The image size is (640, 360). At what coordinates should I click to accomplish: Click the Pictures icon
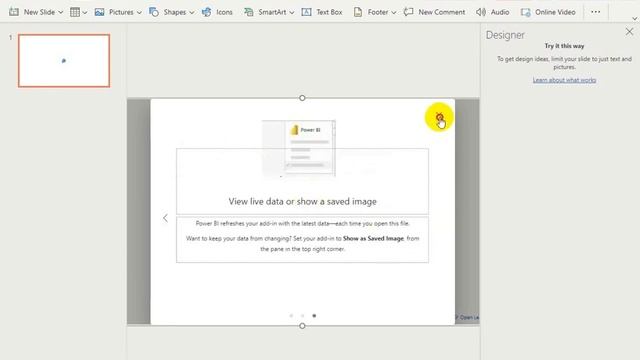coord(99,12)
